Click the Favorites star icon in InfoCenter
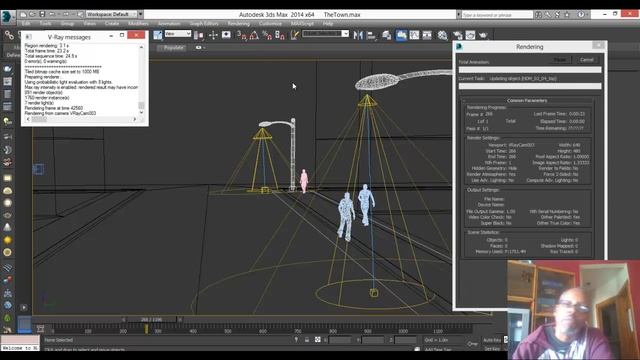Viewport: 640px width, 360px height. 567,14
